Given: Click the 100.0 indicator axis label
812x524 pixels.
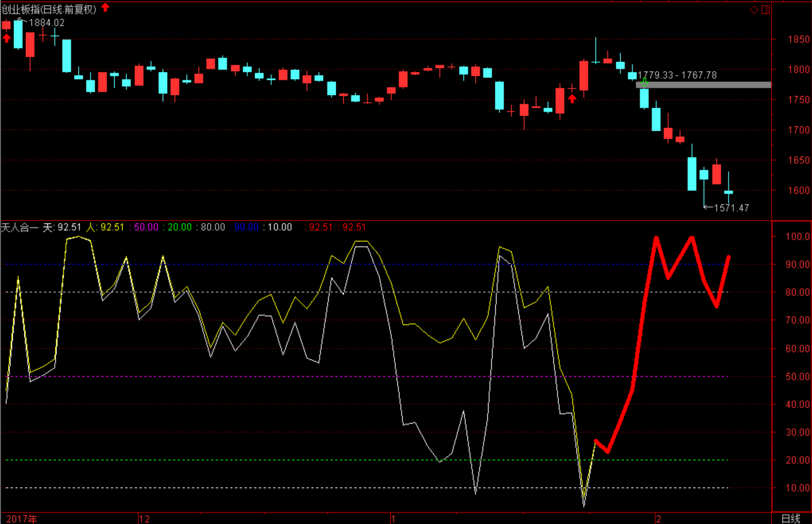Looking at the screenshot, I should tap(798, 237).
